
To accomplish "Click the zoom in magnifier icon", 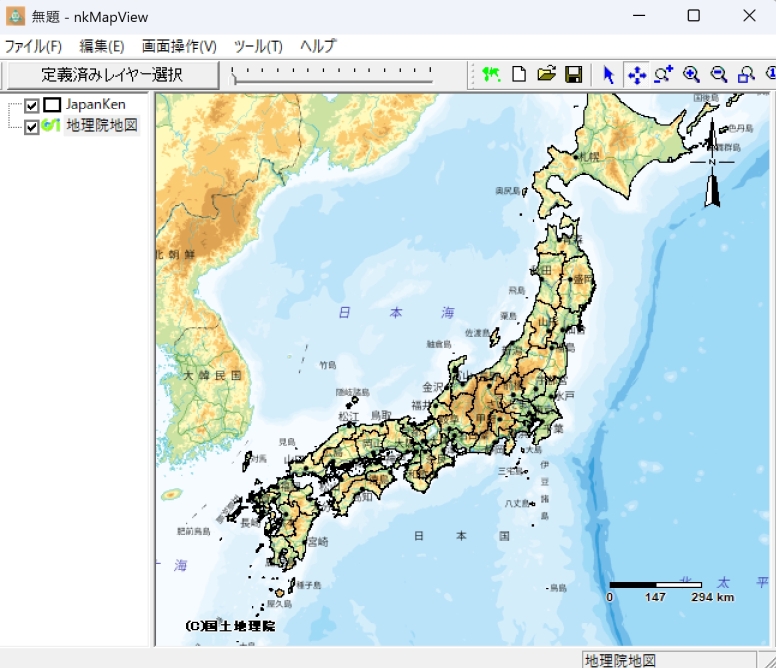I will point(691,75).
